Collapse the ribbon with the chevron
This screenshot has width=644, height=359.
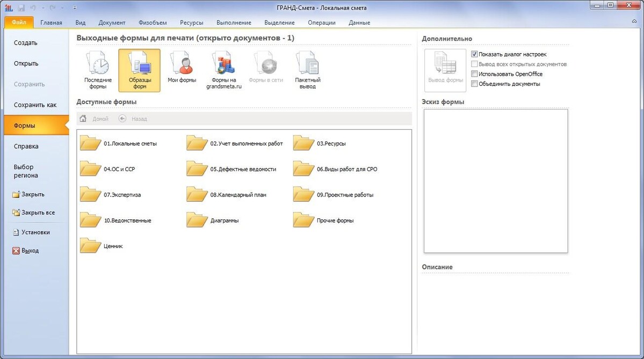(634, 21)
